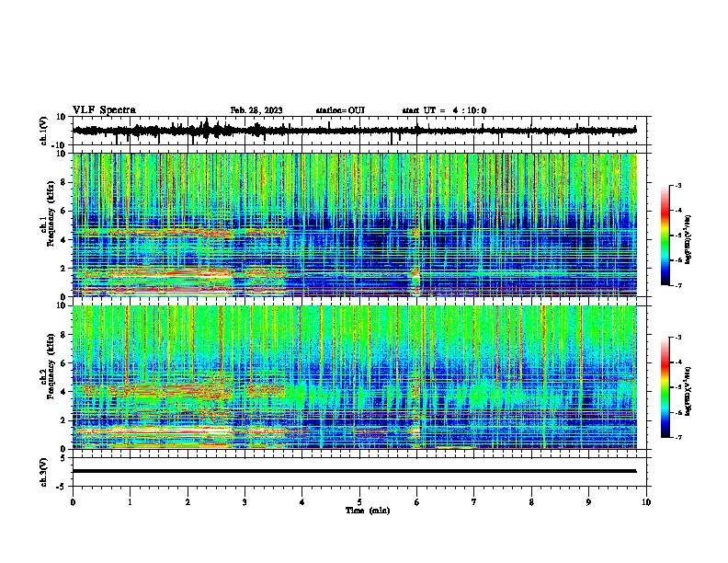Viewport: 728px width, 563px height.
Task: Click the "-3" label on ch.1 color scale
Action: click(x=677, y=185)
